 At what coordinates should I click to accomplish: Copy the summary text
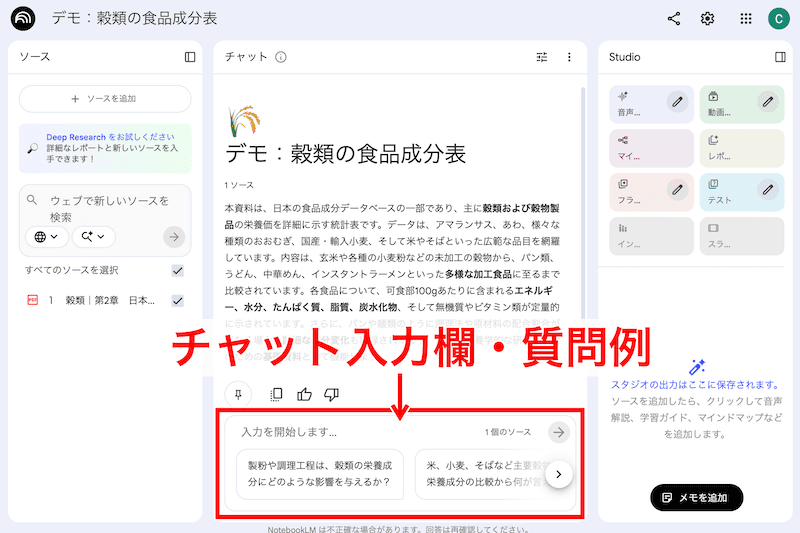(x=277, y=393)
